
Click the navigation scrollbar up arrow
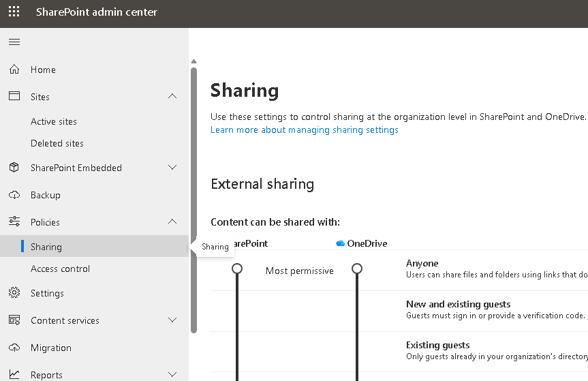(194, 61)
